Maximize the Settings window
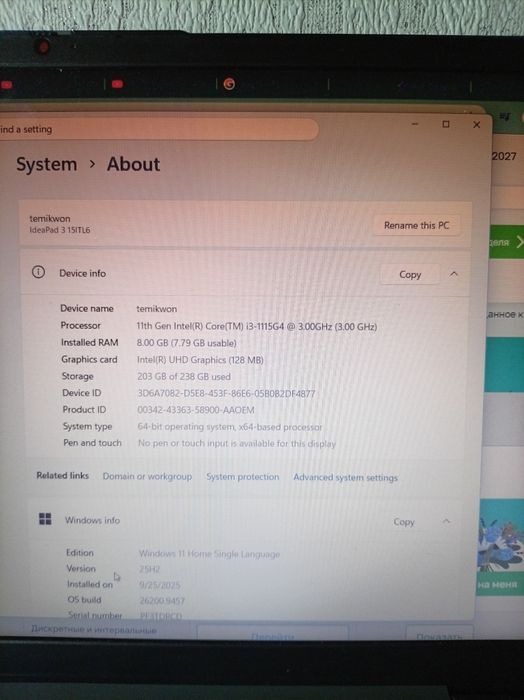The height and width of the screenshot is (700, 524). [445, 124]
